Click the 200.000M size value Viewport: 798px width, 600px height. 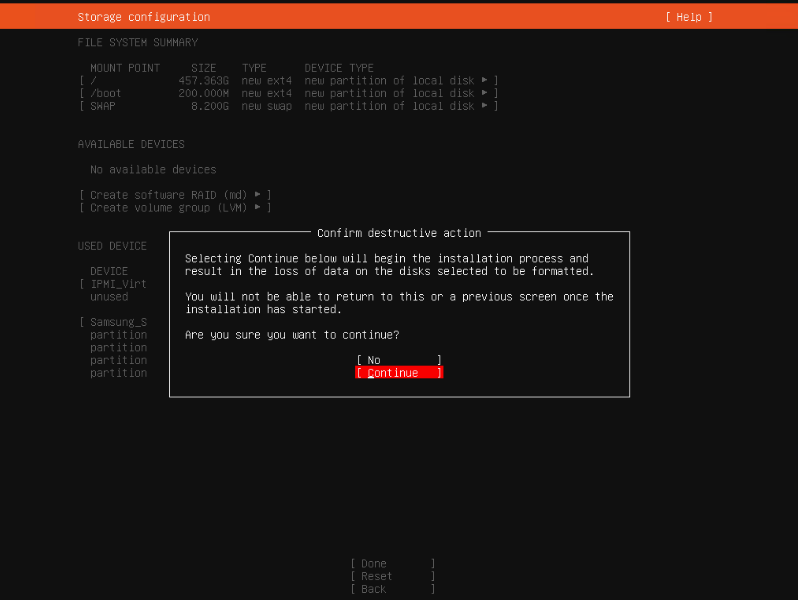click(204, 94)
